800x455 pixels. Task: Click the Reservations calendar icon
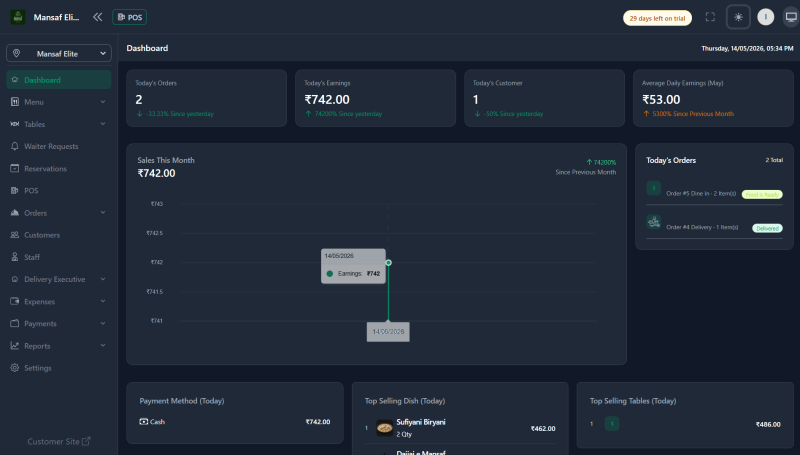[x=15, y=168]
